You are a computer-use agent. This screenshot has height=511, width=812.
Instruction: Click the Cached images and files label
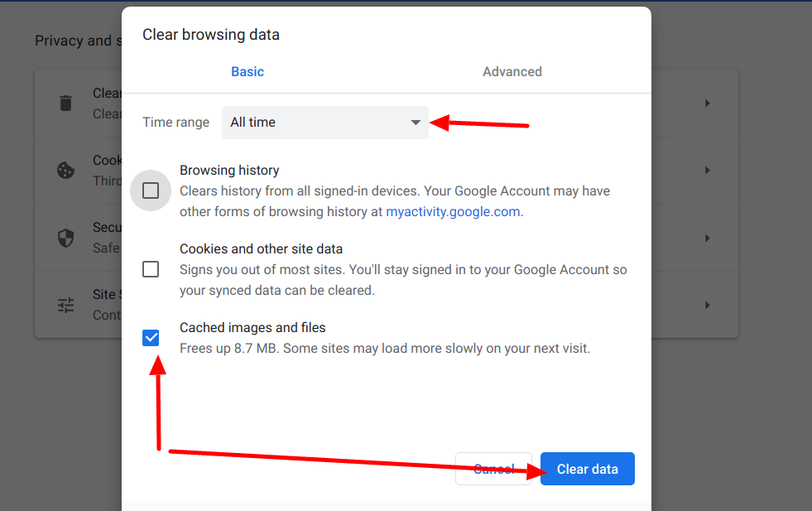(x=252, y=327)
